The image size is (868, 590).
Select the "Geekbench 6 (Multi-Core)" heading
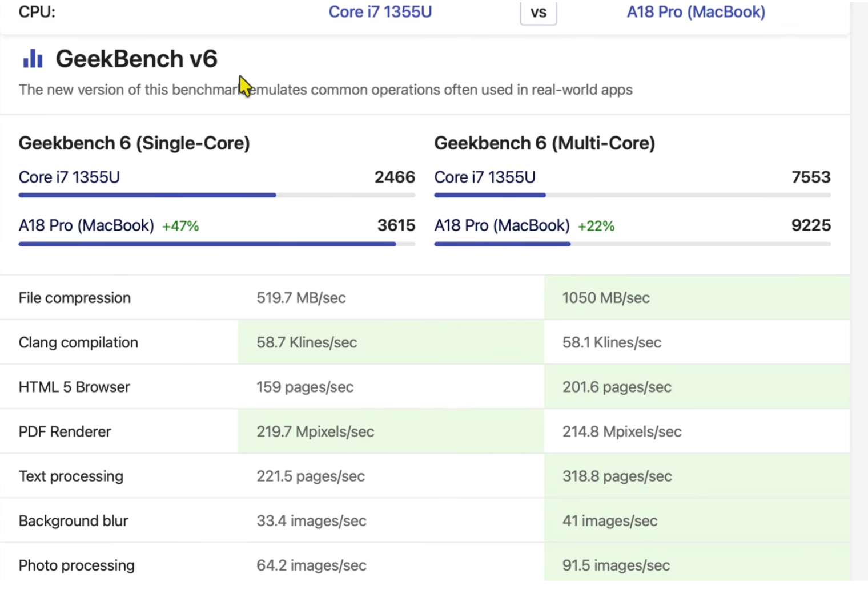pos(545,143)
